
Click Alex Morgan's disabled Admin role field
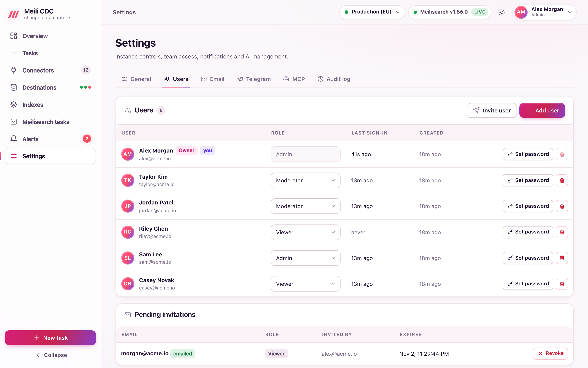305,154
